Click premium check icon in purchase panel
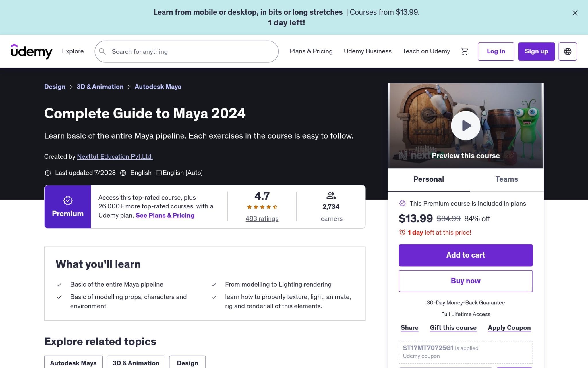The width and height of the screenshot is (588, 368). tap(403, 204)
